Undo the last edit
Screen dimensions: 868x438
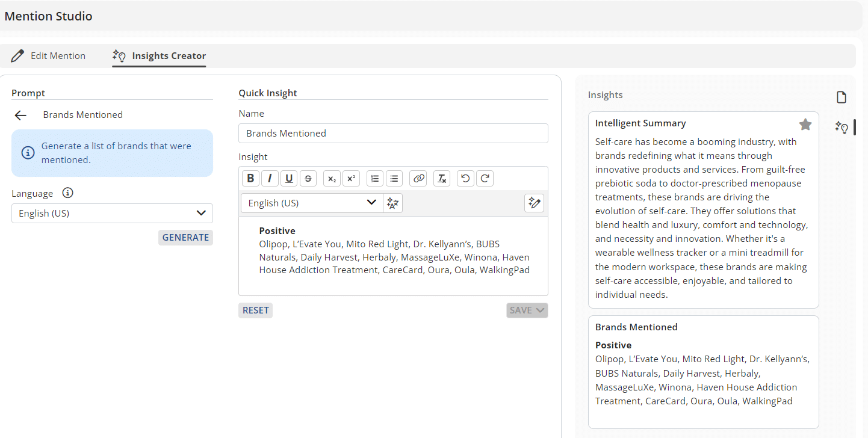coord(465,178)
